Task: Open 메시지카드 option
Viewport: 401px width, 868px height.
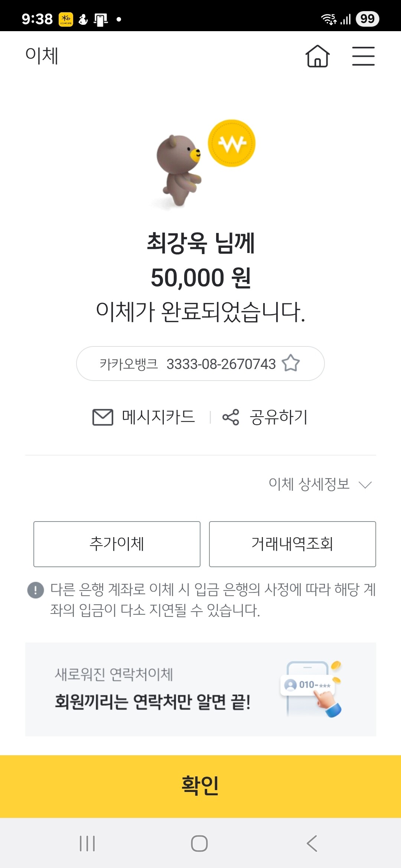Action: pyautogui.click(x=158, y=417)
